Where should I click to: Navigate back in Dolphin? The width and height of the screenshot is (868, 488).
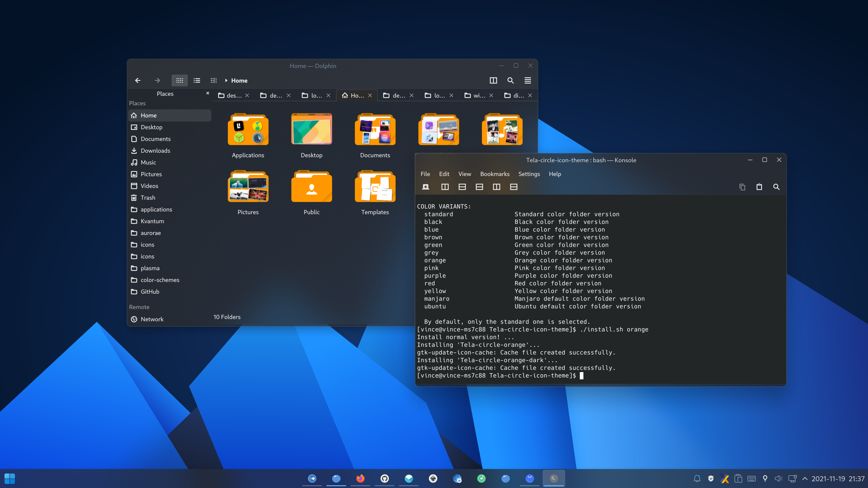[x=137, y=80]
